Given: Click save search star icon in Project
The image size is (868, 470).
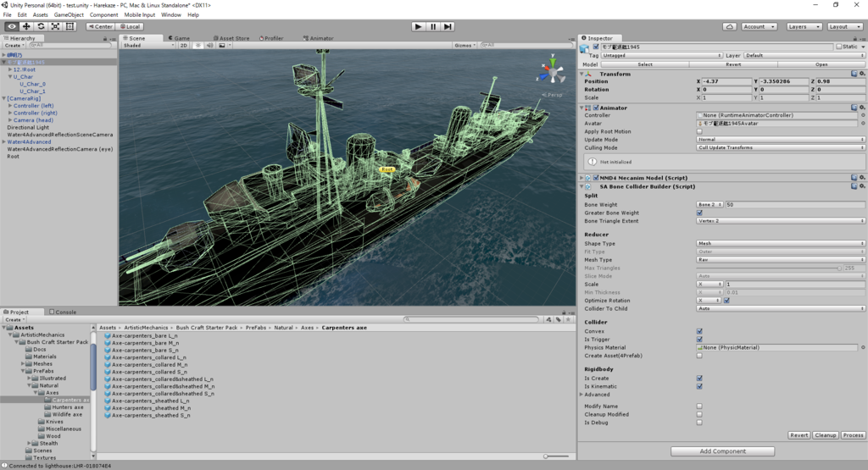Looking at the screenshot, I should click(568, 319).
